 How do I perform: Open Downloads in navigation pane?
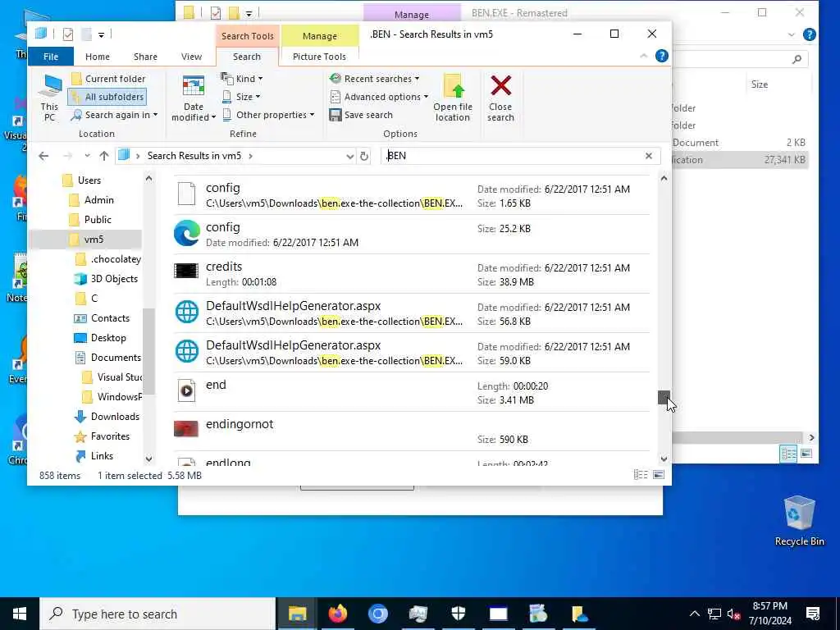[107, 417]
